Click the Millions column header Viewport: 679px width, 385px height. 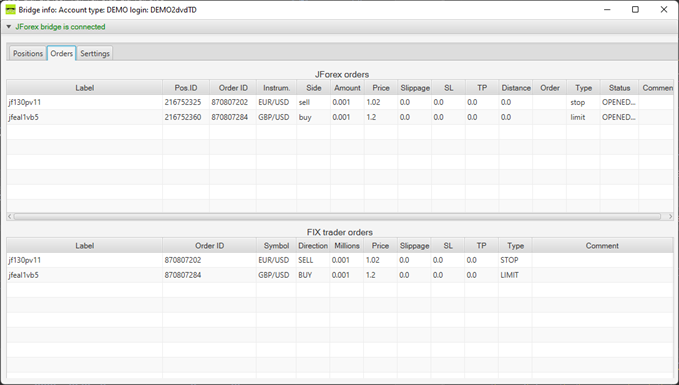346,246
